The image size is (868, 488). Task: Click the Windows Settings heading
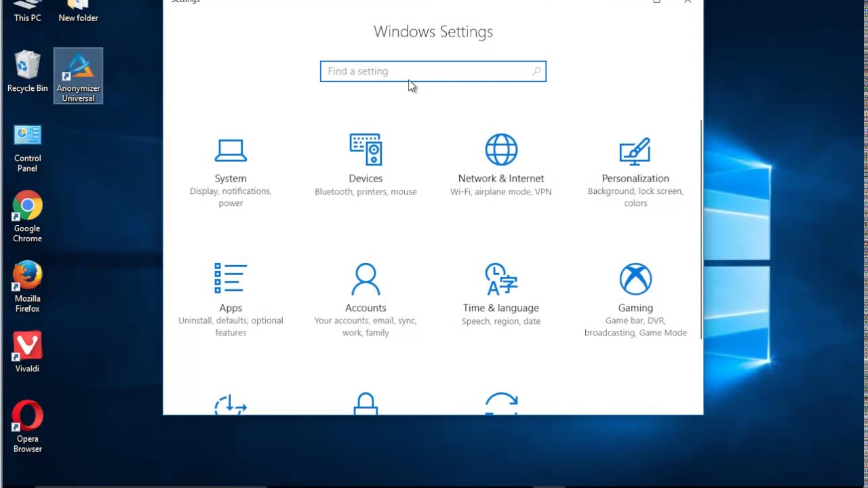click(433, 32)
